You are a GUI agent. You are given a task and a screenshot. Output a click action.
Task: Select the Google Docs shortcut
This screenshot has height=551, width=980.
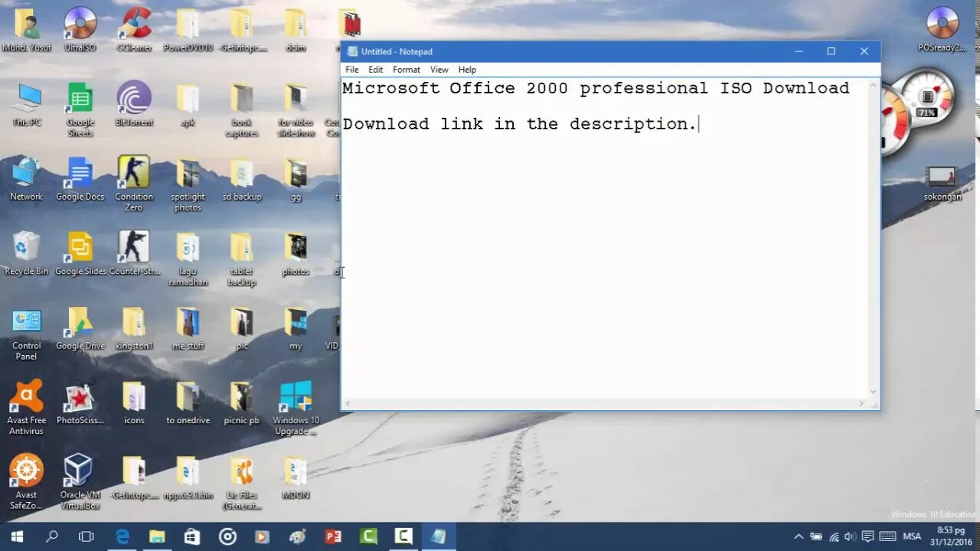coord(80,179)
